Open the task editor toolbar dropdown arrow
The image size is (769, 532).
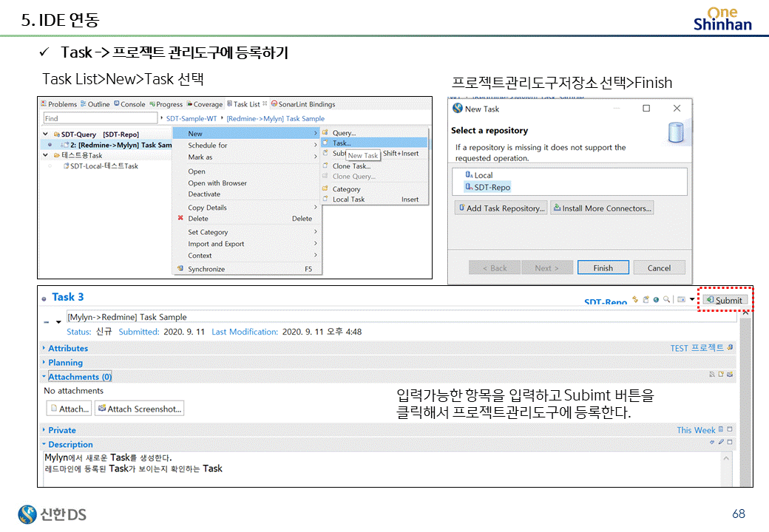(692, 299)
